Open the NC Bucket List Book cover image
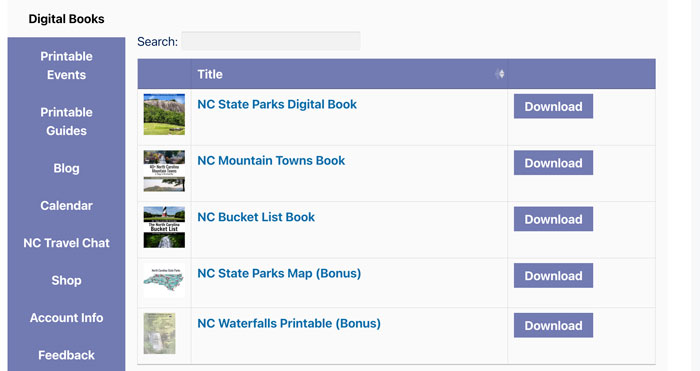 coord(164,227)
